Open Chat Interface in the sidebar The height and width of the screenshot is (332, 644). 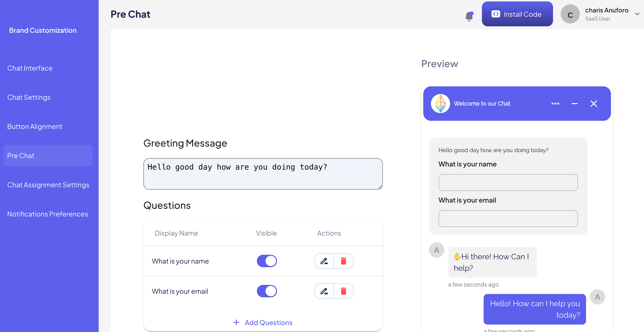pyautogui.click(x=30, y=68)
